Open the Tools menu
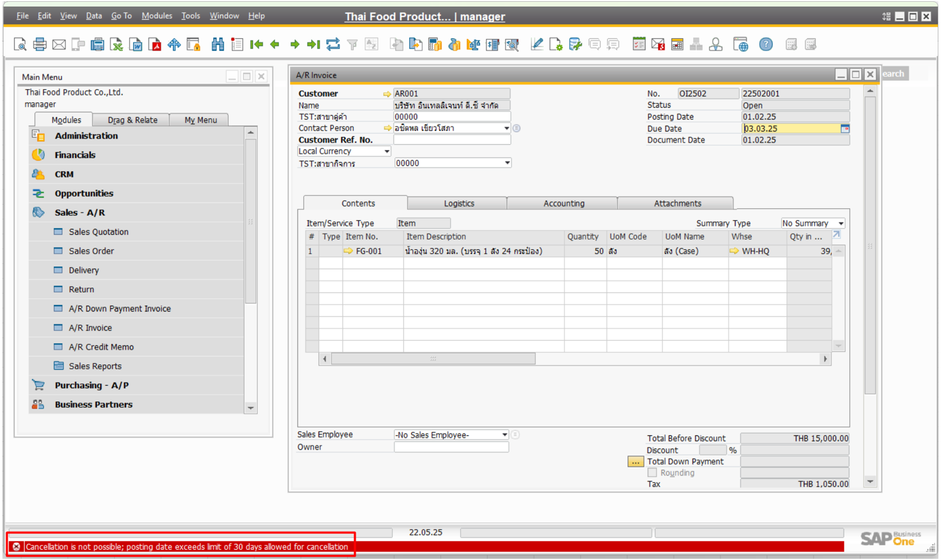Image resolution: width=942 pixels, height=560 pixels. [191, 16]
